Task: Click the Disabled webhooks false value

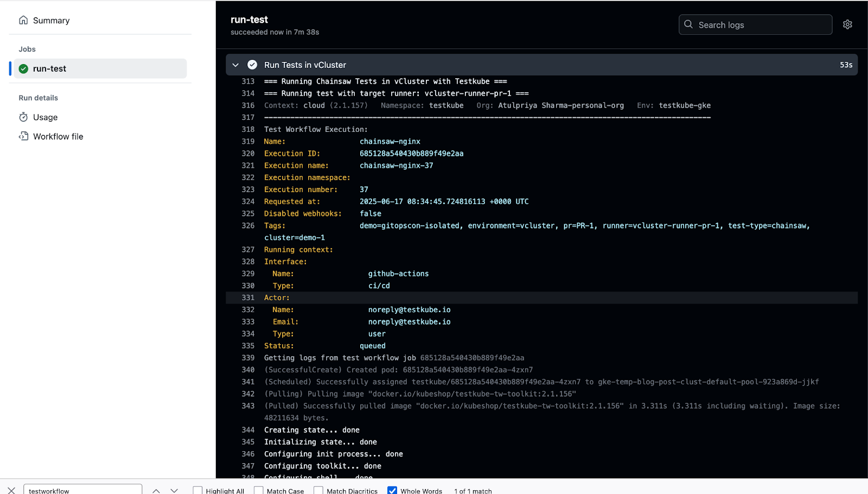Action: [371, 213]
